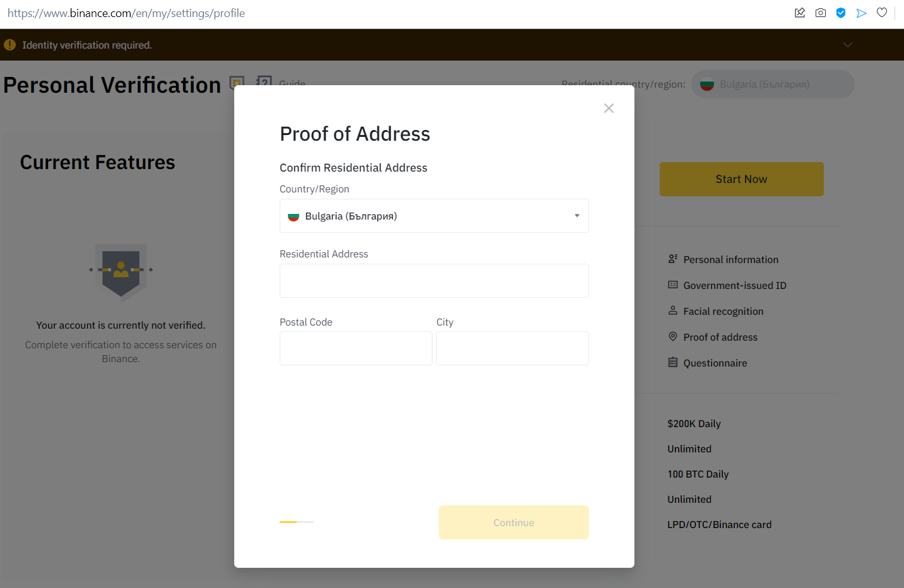Click the Personal Verification heading
The image size is (904, 588).
point(112,85)
